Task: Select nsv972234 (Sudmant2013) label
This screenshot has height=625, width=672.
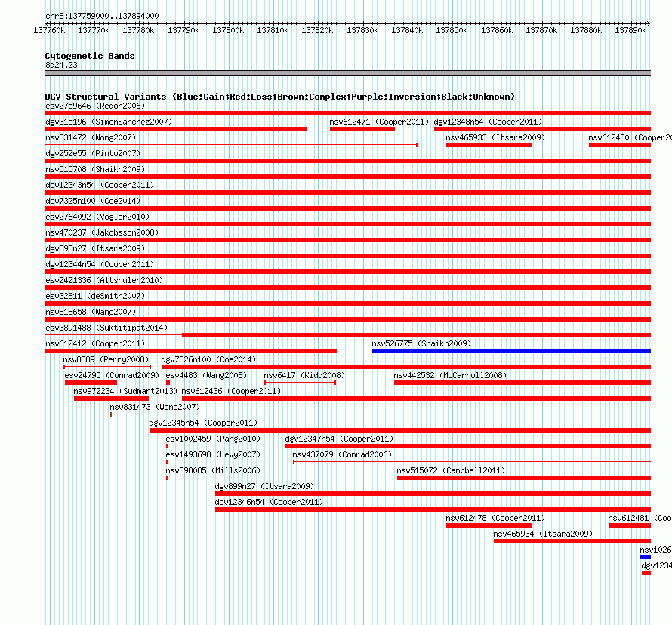Action: tap(125, 391)
